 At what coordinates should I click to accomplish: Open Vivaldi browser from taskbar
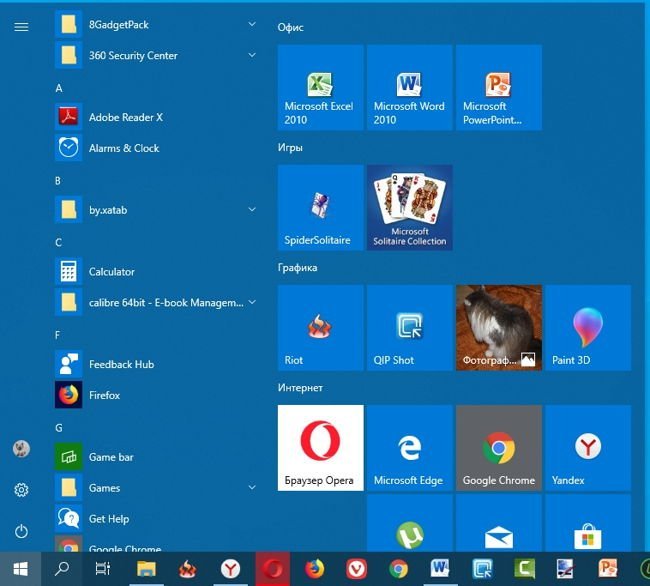coord(357,569)
